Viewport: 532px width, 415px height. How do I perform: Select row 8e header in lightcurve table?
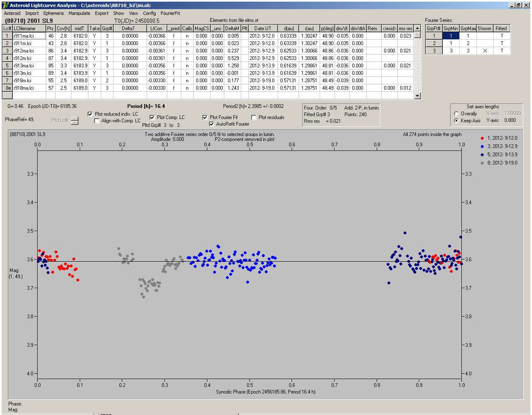[7, 88]
